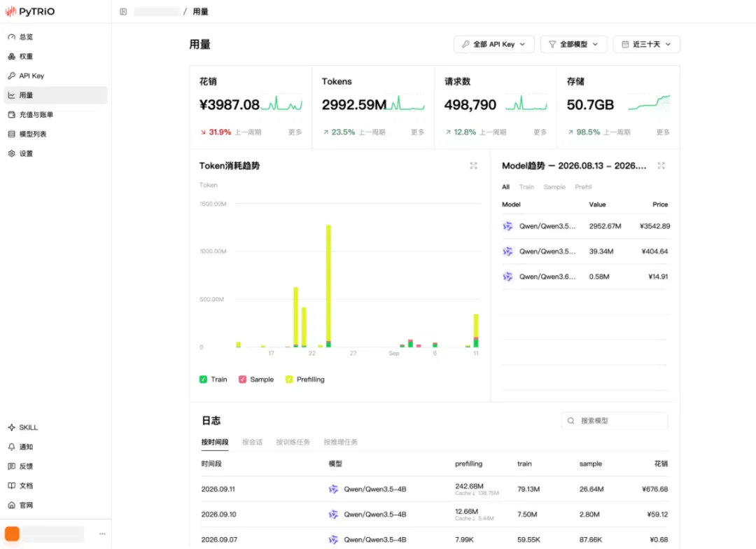
Task: Click the 花销 sparkline chart
Action: [281, 103]
